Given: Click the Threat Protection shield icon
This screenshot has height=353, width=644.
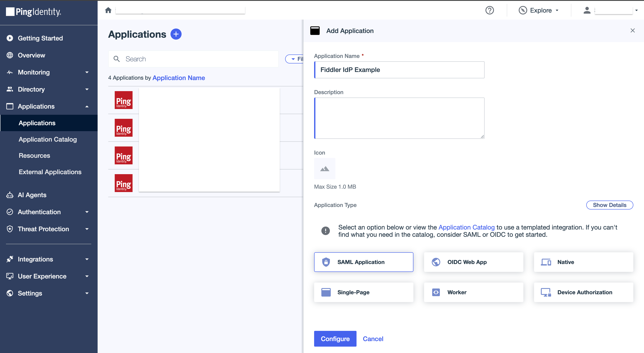Looking at the screenshot, I should 10,229.
